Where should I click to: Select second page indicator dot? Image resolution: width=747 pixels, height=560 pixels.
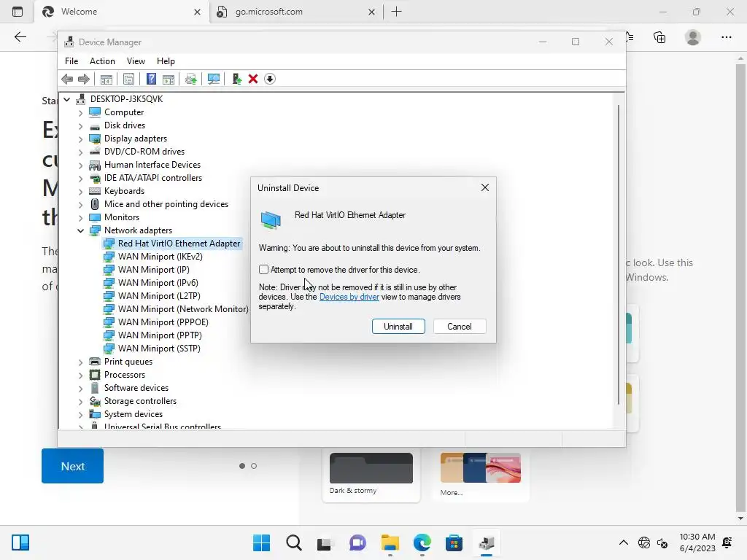(x=254, y=466)
